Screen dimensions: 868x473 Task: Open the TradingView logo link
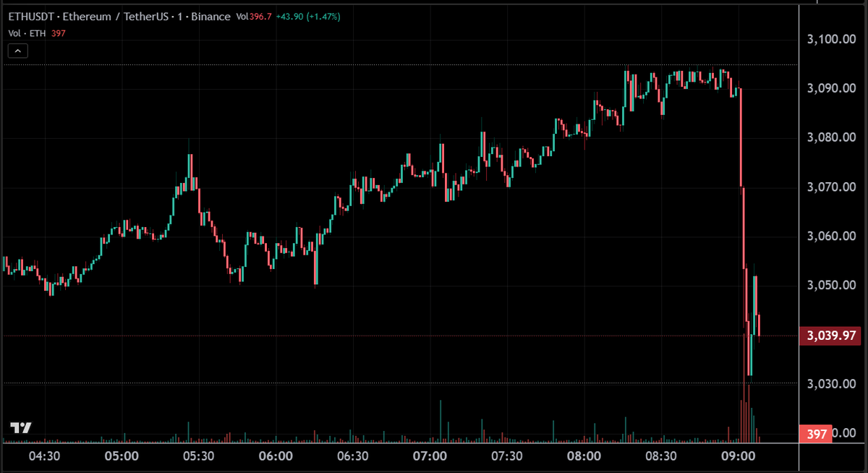coord(21,427)
